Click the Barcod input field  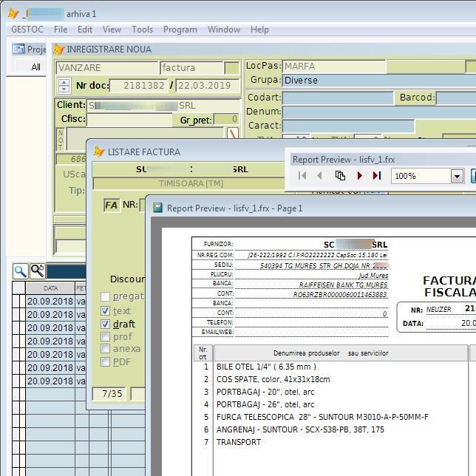(x=456, y=98)
